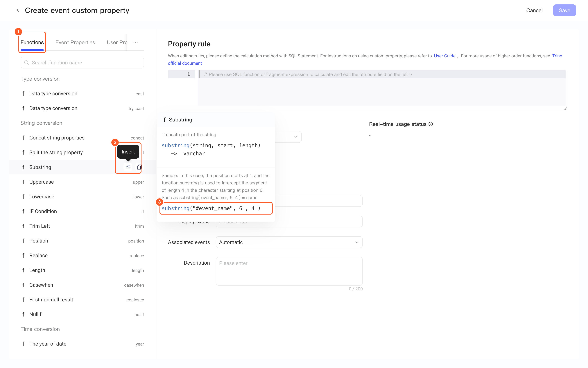Click the Save button

pos(564,10)
